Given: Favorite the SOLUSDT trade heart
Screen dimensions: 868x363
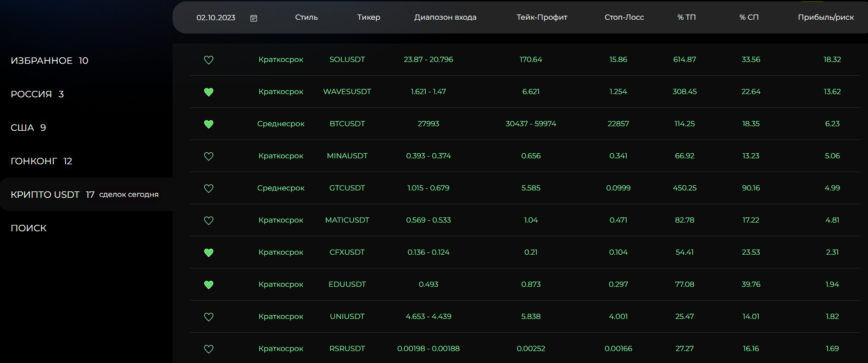Looking at the screenshot, I should tap(209, 60).
